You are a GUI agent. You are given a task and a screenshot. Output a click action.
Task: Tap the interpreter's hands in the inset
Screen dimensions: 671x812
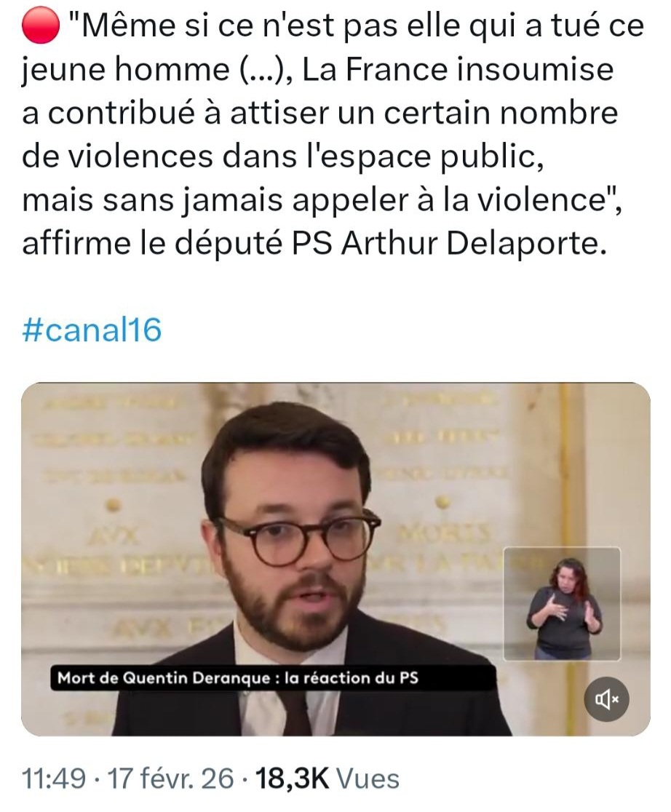tap(565, 610)
